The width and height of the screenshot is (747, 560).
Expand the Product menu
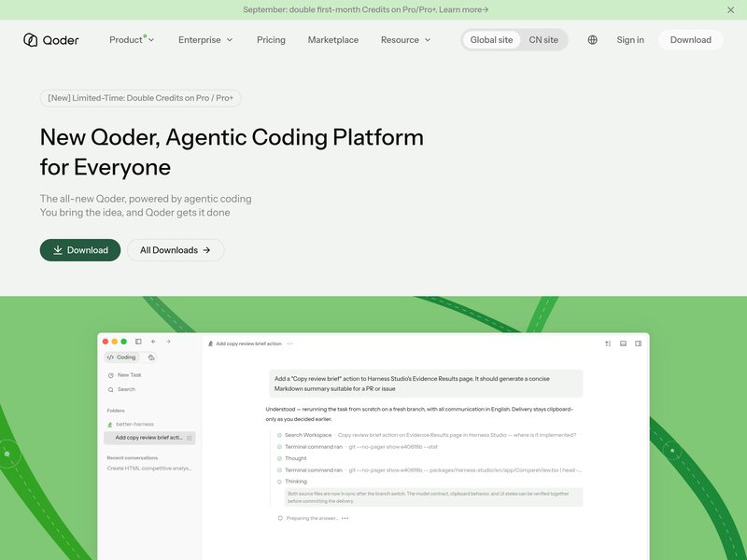click(132, 40)
